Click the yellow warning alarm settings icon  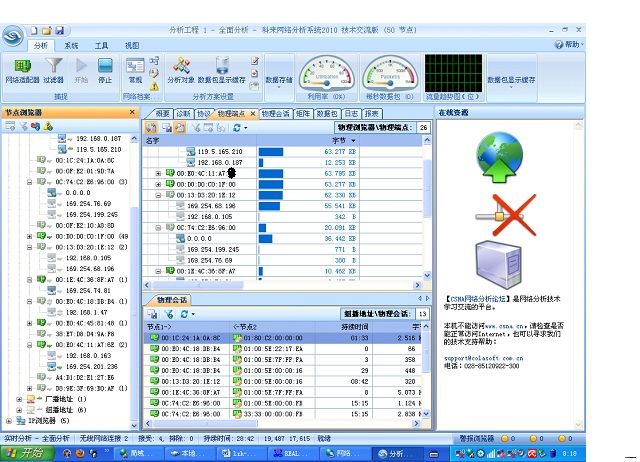[154, 86]
